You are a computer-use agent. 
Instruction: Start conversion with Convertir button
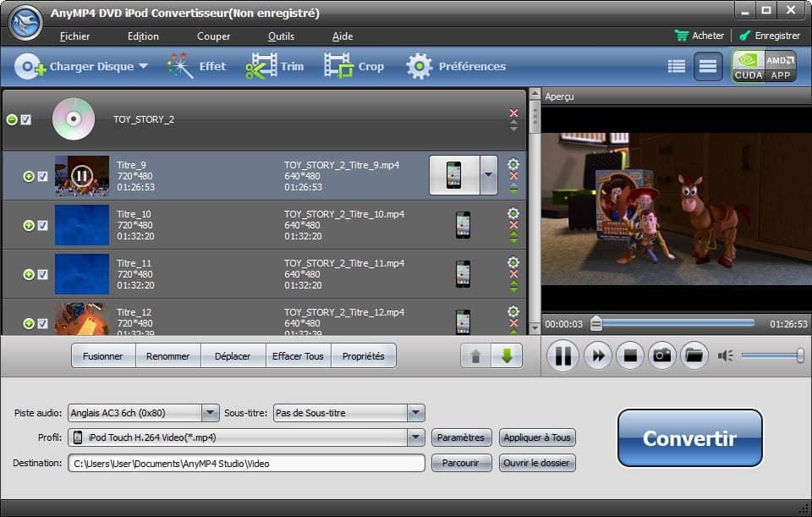690,438
